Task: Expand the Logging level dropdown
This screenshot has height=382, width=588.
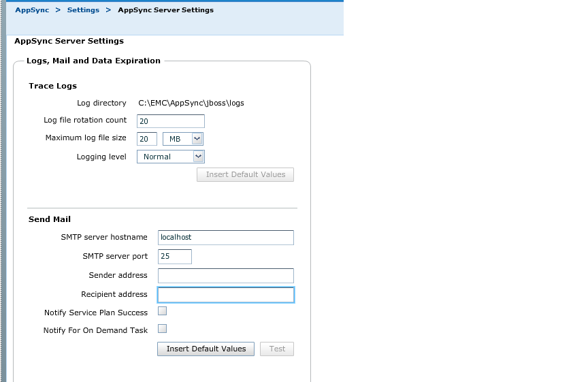Action: (x=171, y=157)
